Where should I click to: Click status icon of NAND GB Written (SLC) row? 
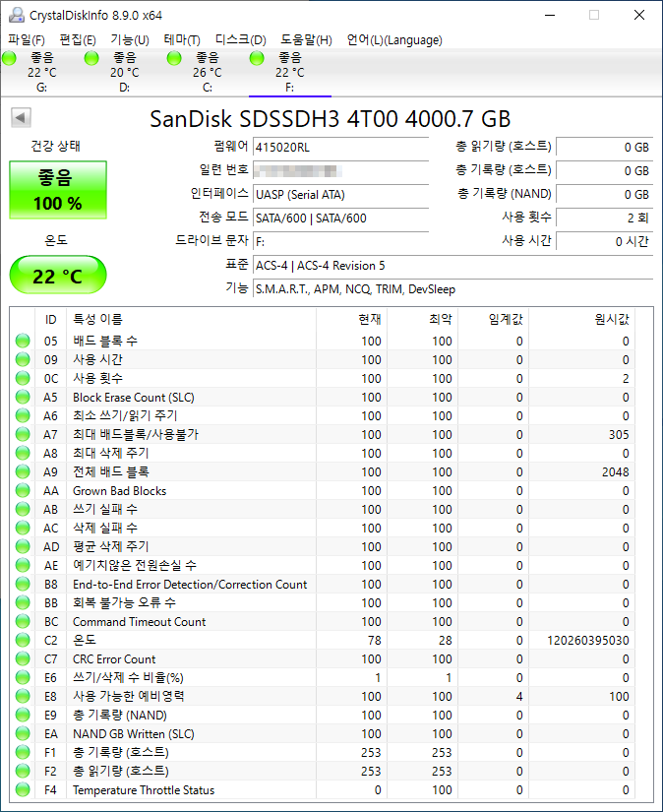coord(23,733)
